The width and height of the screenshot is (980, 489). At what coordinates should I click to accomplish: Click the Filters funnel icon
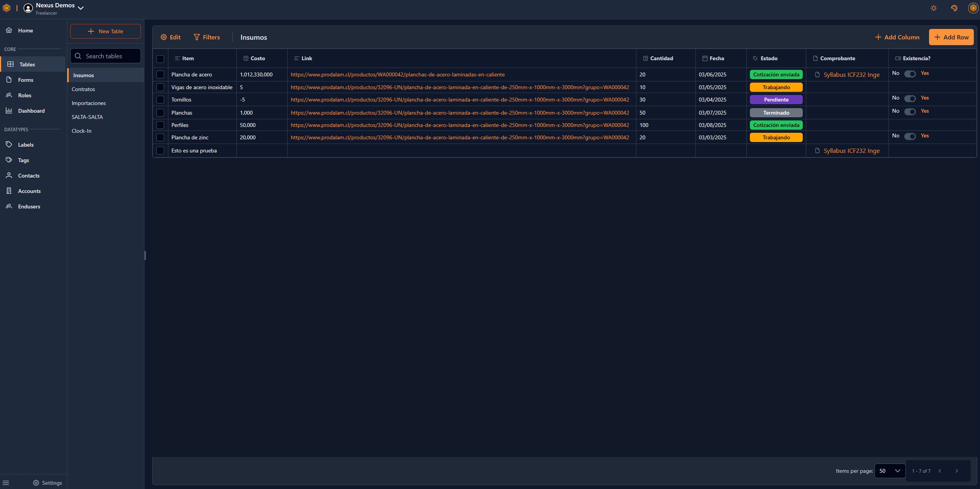197,37
